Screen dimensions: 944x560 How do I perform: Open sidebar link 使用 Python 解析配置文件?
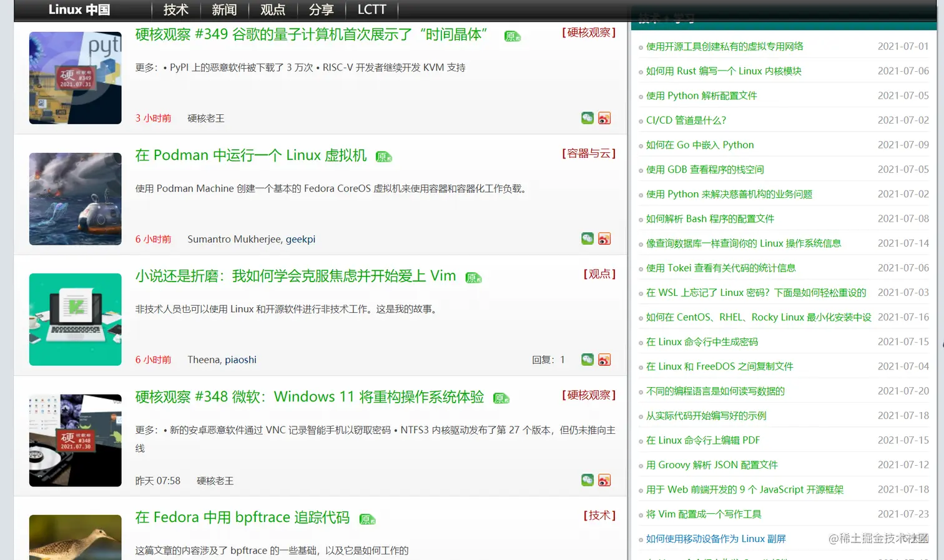click(701, 96)
